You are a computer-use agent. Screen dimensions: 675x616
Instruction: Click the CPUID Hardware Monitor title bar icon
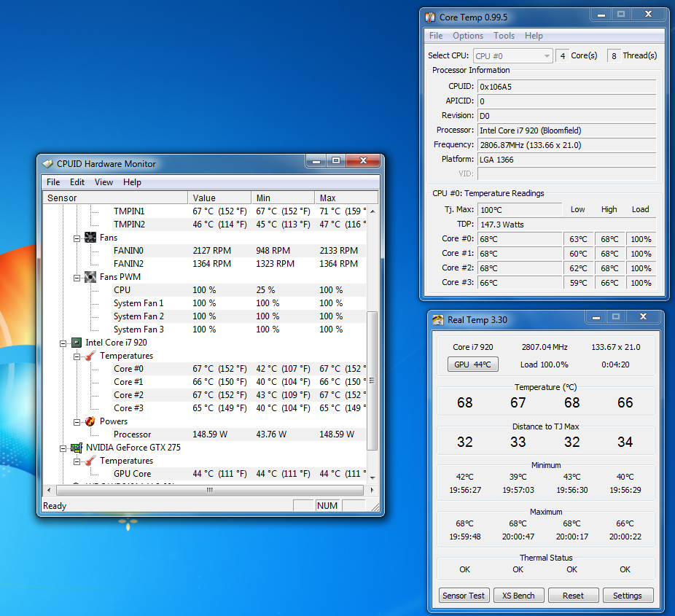(x=47, y=164)
